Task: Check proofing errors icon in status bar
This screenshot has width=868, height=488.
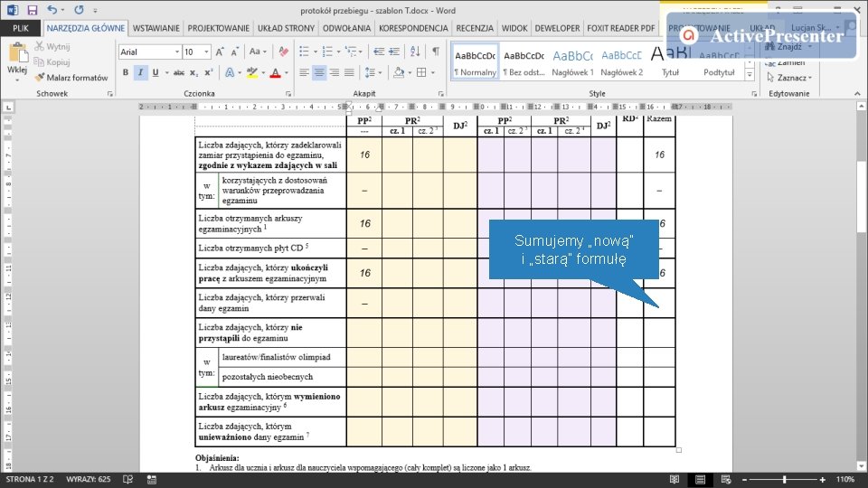Action: pyautogui.click(x=127, y=479)
